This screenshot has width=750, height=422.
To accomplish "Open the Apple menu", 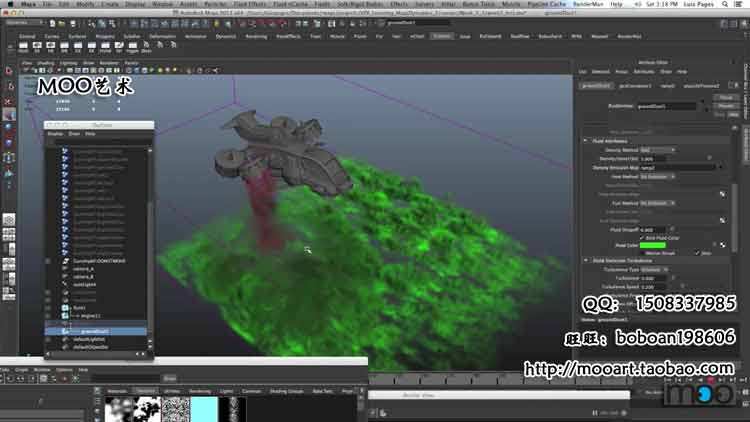I will pos(10,4).
